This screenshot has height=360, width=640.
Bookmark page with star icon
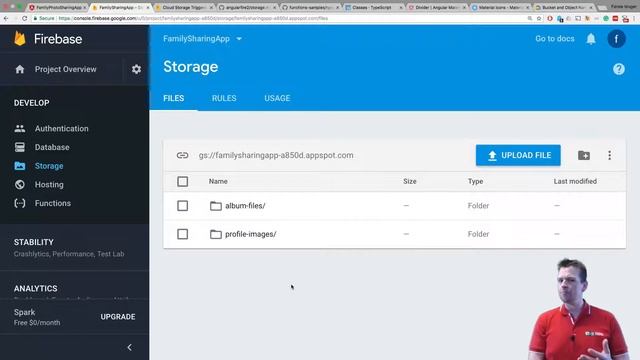pyautogui.click(x=539, y=18)
